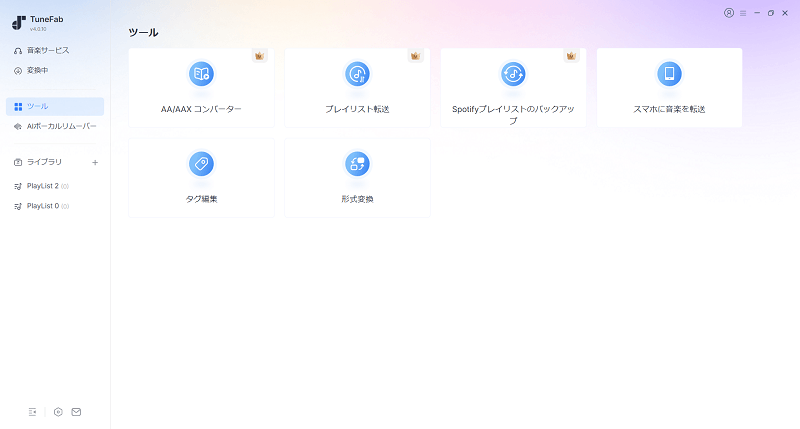Minimize the TuneFab window
The image size is (800, 429).
(x=757, y=13)
